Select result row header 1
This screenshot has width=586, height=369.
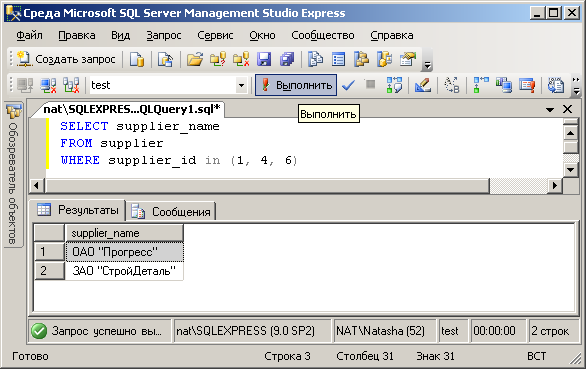(49, 252)
